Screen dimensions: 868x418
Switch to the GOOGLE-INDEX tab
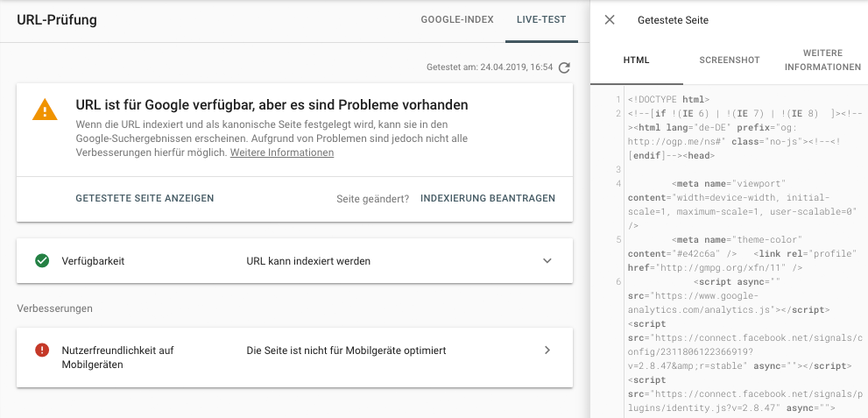(x=457, y=19)
